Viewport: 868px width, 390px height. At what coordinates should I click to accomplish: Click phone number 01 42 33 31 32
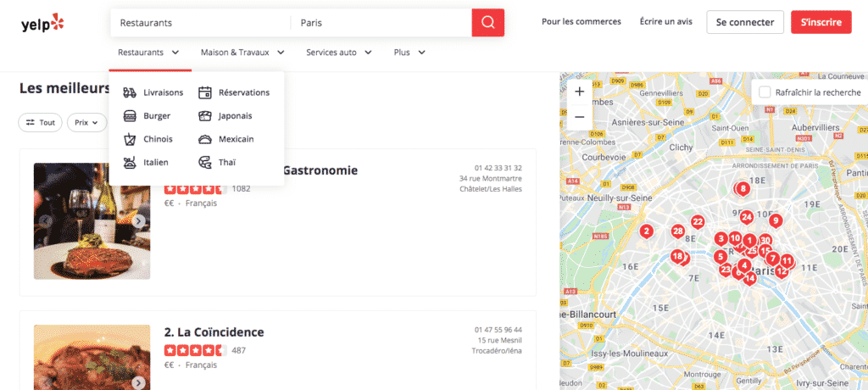click(x=498, y=168)
